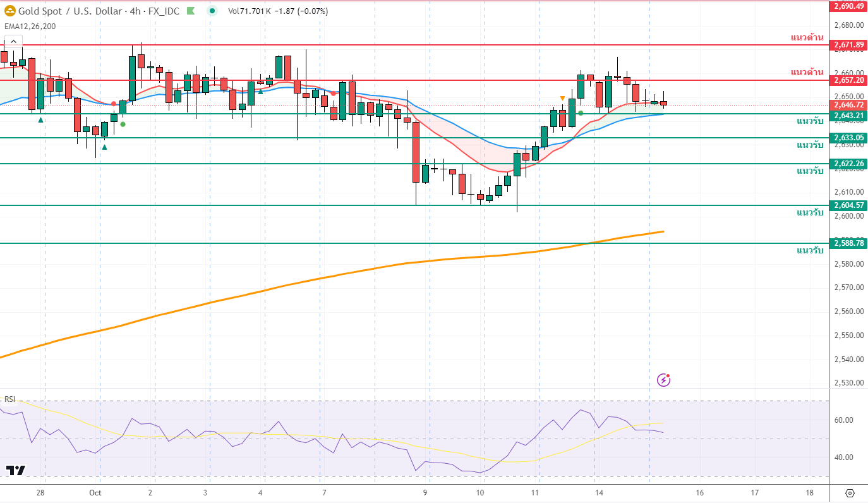
Task: Click the Gold Spot symbol icon
Action: (x=10, y=11)
